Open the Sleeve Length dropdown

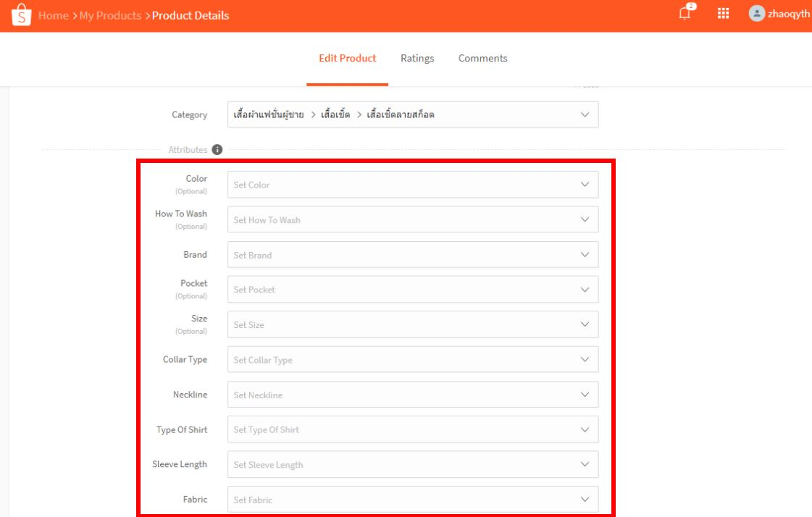click(x=413, y=464)
